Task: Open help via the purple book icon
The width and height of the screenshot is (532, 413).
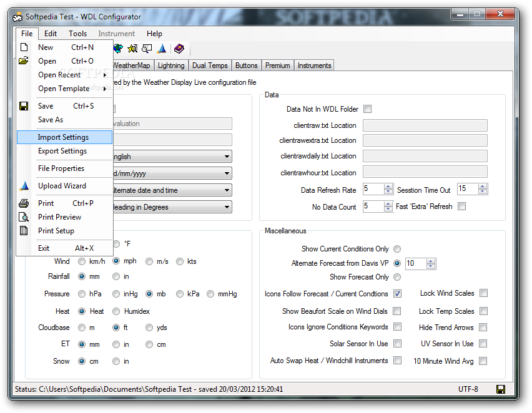Action: 179,49
